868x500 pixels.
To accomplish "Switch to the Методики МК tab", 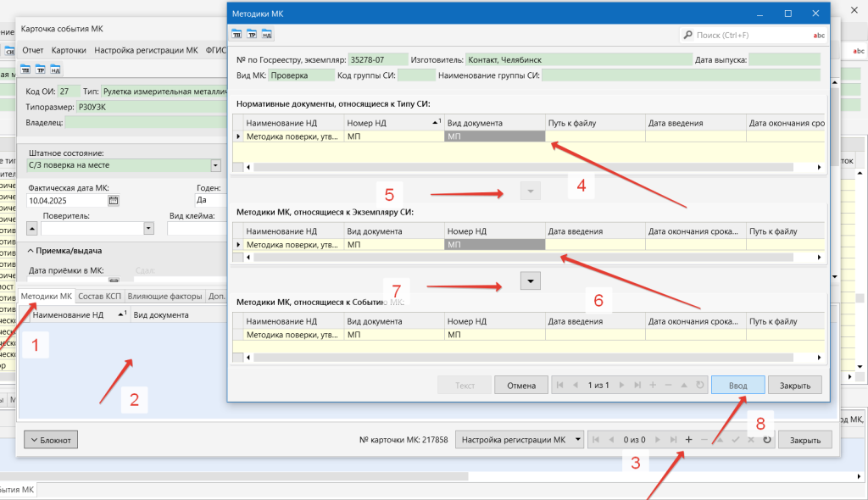I will point(47,297).
